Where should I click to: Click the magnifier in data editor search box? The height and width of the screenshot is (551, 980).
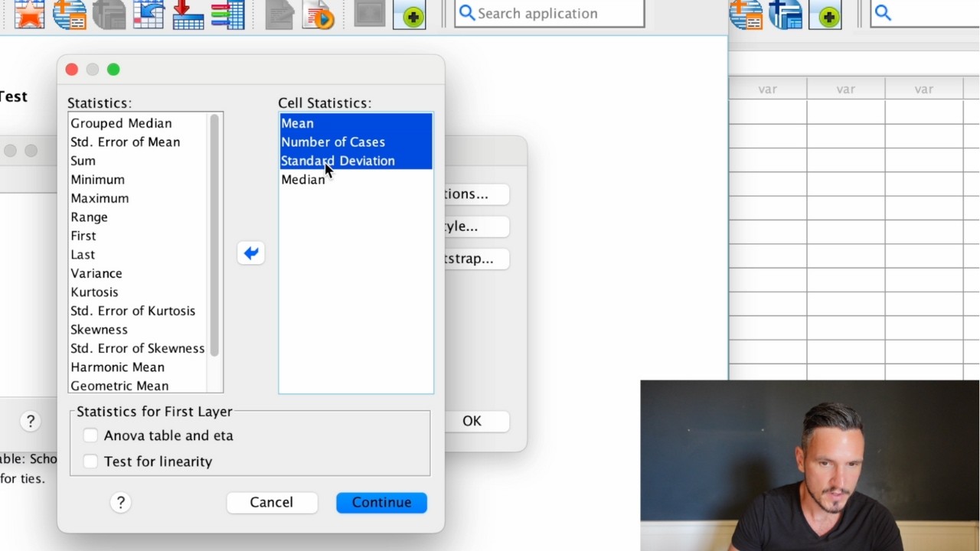[x=883, y=13]
